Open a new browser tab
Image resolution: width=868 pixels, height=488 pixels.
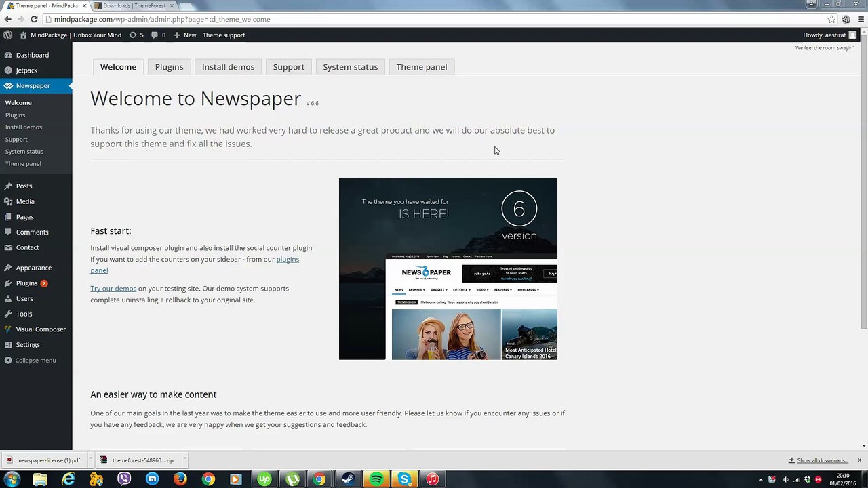tap(185, 5)
